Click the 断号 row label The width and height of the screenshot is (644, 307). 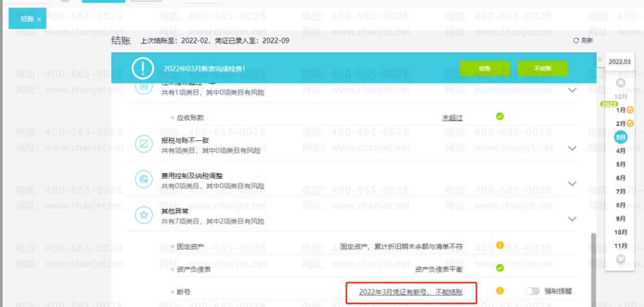click(x=183, y=292)
